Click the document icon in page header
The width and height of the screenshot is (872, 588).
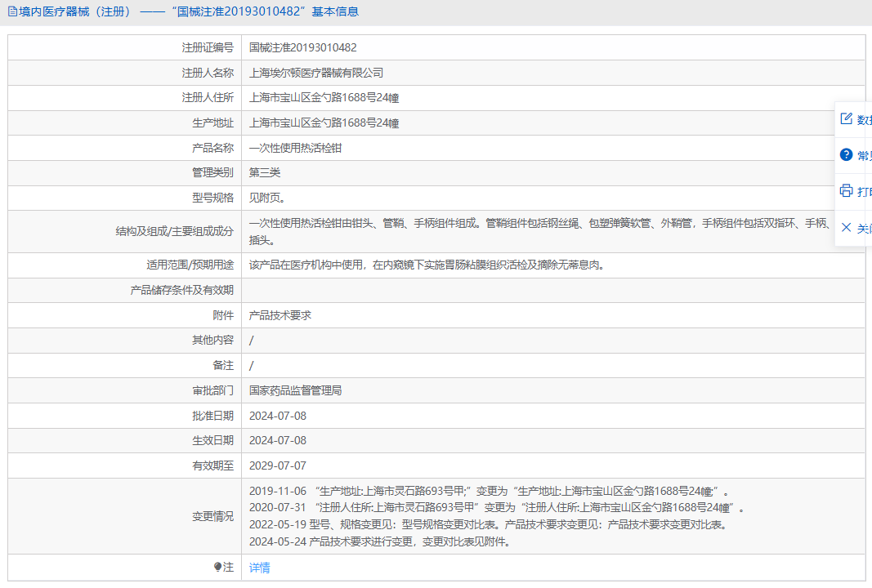pyautogui.click(x=12, y=12)
